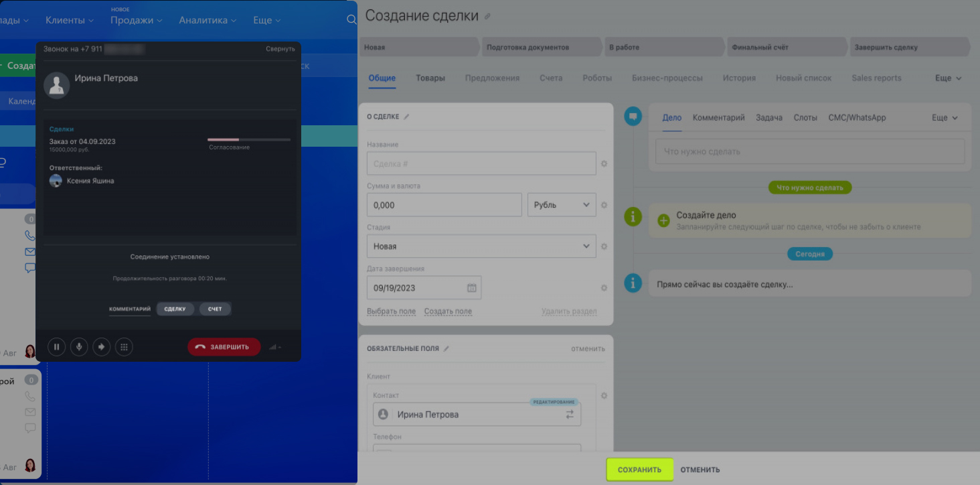980x485 pixels.
Task: Expand the Еще tabs dropdown after Sales reports
Action: [948, 78]
